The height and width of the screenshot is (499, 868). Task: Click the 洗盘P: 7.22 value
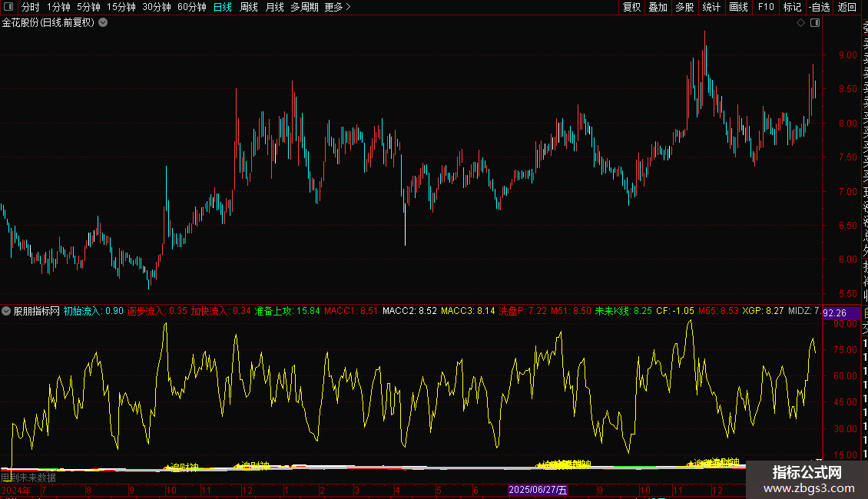point(522,311)
